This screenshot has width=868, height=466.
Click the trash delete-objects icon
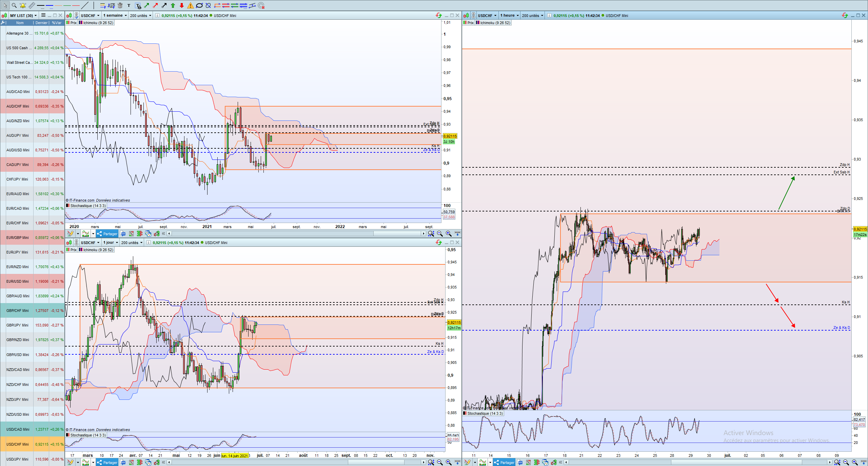(x=120, y=5)
